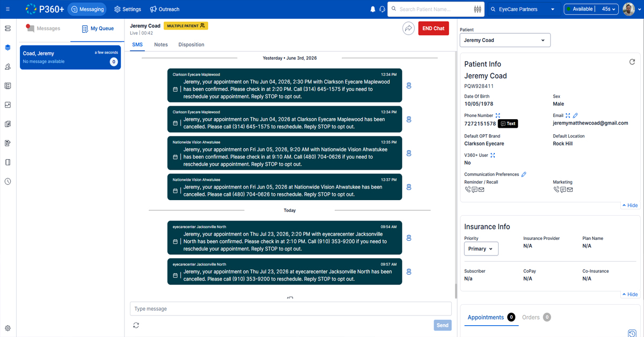Open the EyeCare Partners organization dropdown
644x337 pixels.
point(523,9)
